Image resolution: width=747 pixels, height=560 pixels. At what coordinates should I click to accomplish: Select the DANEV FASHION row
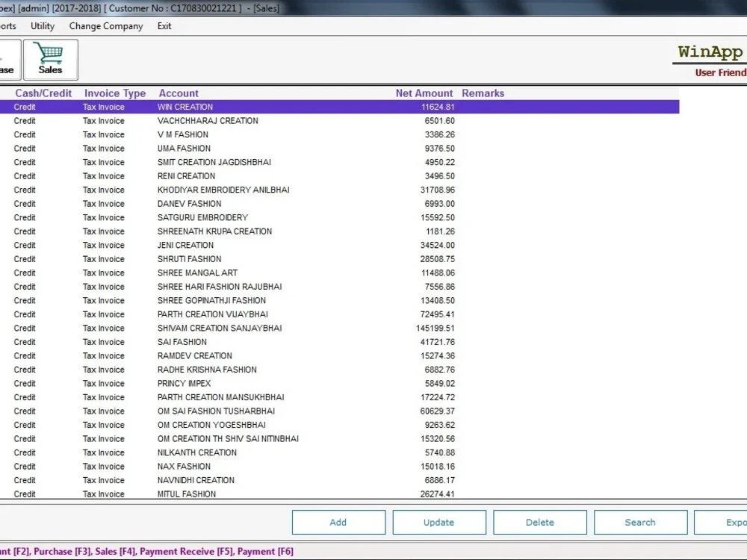(x=339, y=204)
